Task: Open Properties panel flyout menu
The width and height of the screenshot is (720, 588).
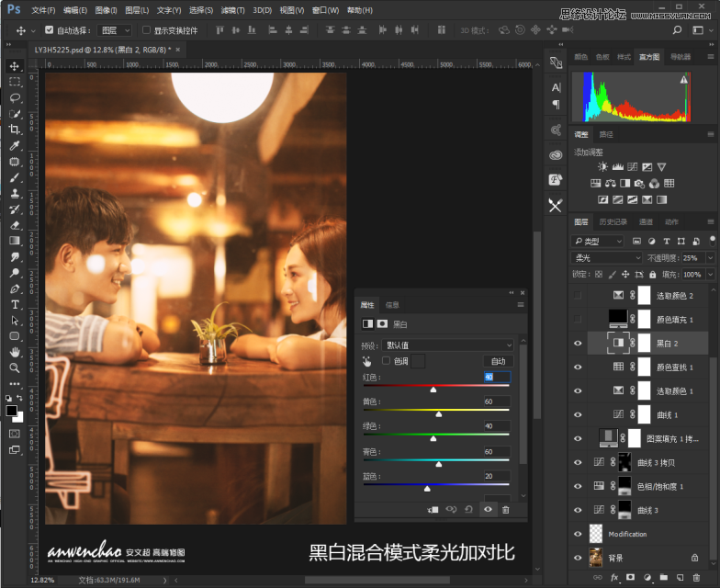Action: [x=520, y=305]
